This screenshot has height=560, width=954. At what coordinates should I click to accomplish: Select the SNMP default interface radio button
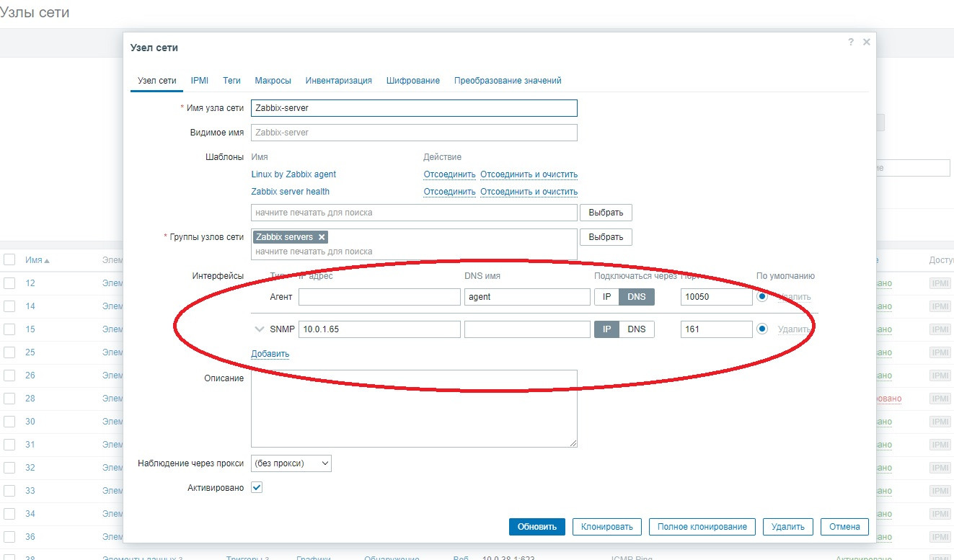pyautogui.click(x=761, y=329)
